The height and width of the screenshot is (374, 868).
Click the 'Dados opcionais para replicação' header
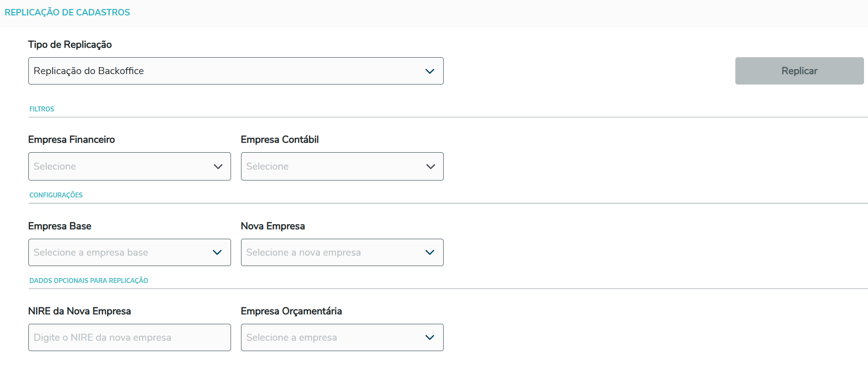(88, 280)
